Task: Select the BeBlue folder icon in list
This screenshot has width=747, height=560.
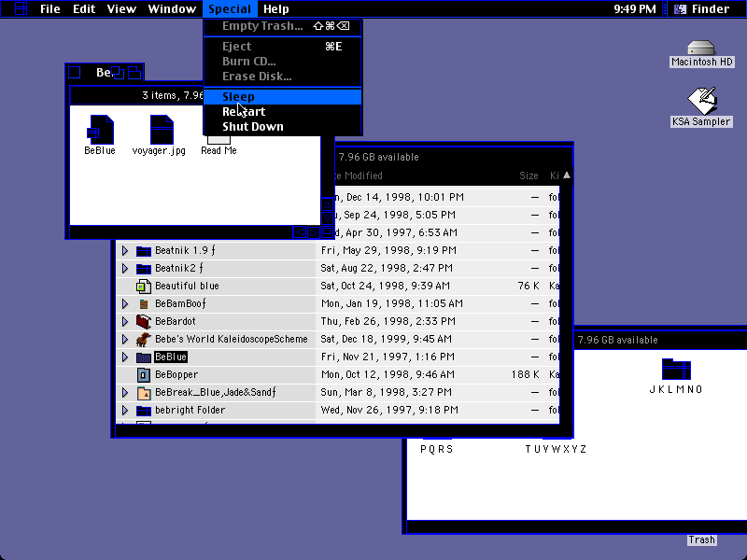Action: click(x=144, y=357)
